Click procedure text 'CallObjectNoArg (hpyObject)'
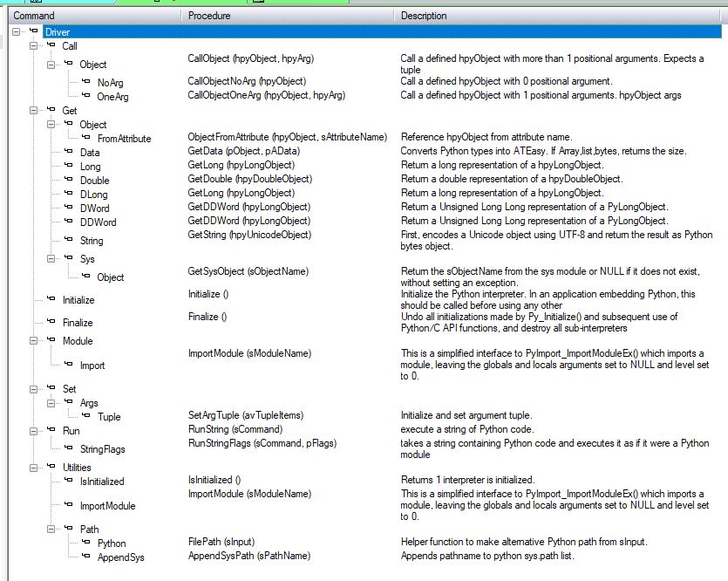The width and height of the screenshot is (728, 581). 247,81
